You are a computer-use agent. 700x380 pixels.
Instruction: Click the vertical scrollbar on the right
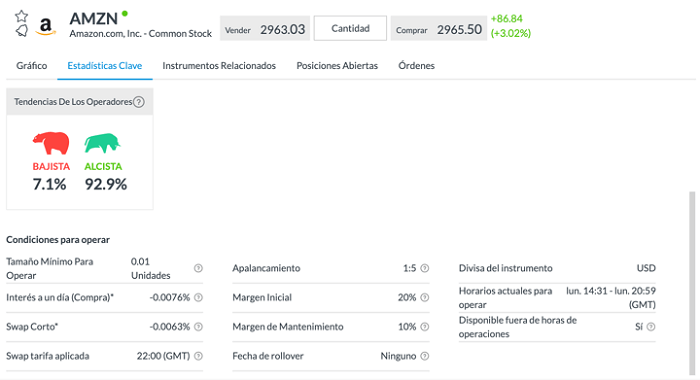(x=692, y=284)
